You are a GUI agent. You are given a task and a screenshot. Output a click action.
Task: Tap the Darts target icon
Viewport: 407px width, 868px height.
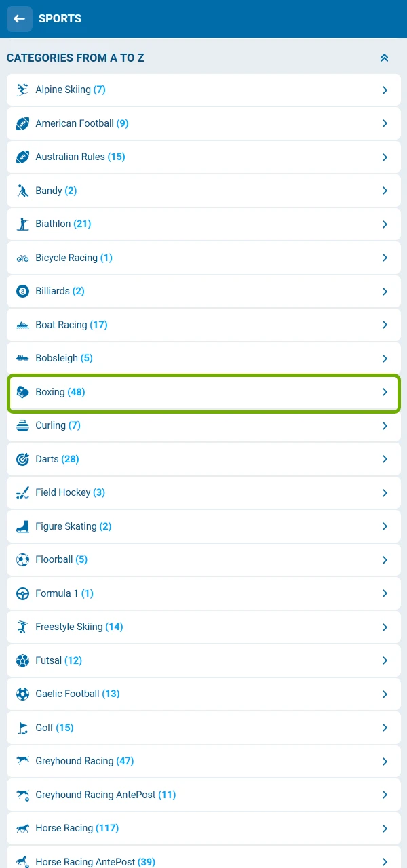[x=23, y=459]
